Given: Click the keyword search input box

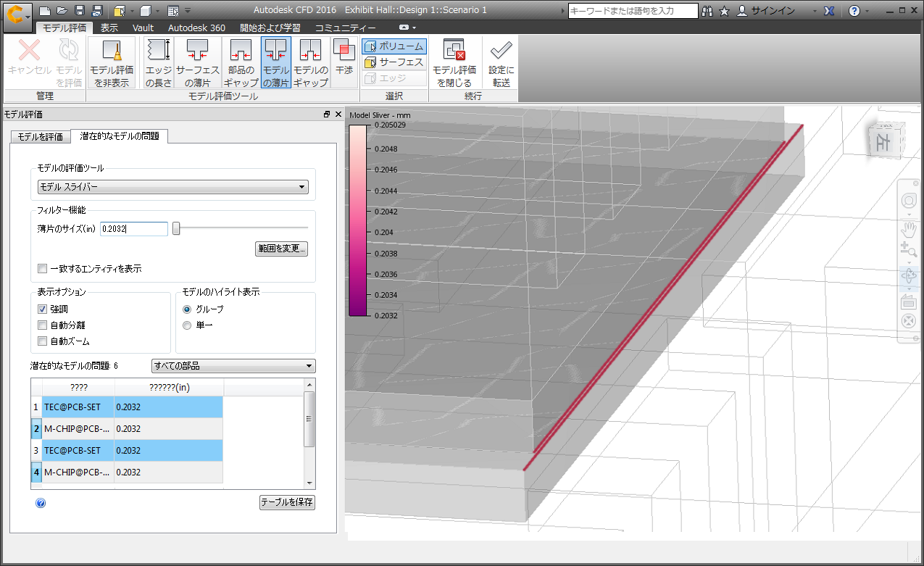Looking at the screenshot, I should click(x=633, y=11).
